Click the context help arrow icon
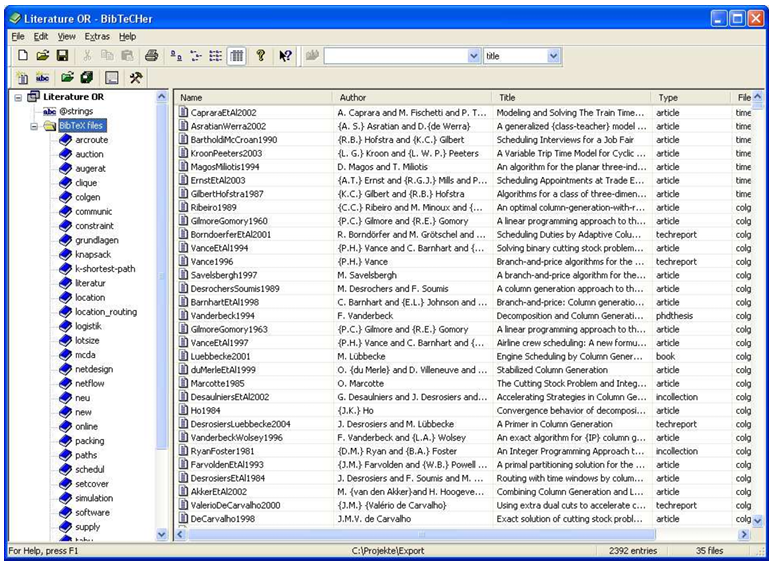 [x=285, y=57]
